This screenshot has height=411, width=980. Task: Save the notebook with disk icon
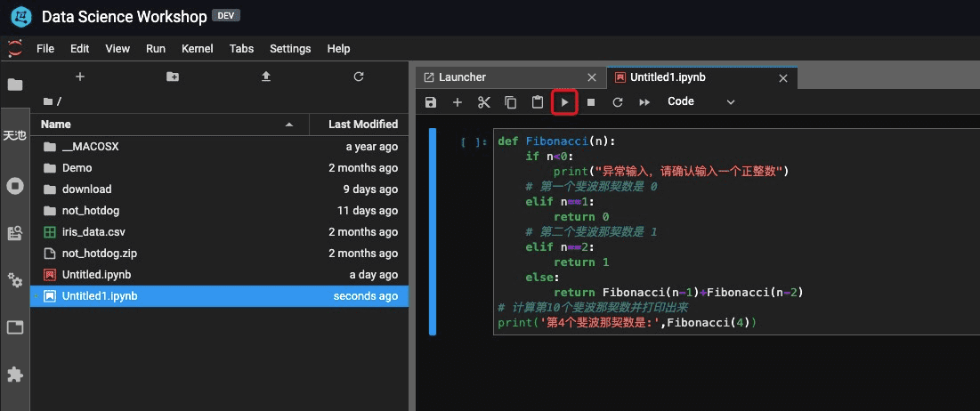point(431,101)
